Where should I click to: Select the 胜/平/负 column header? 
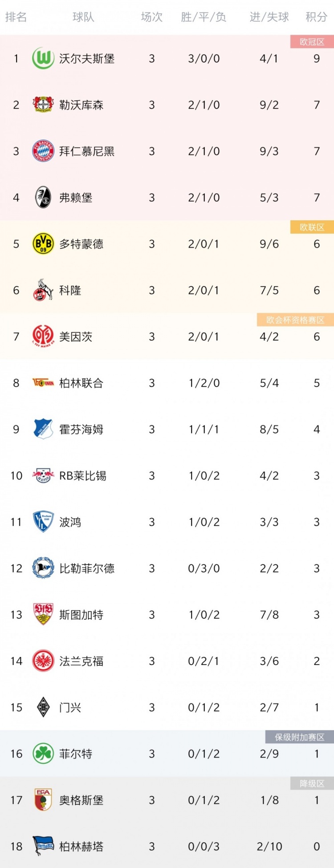(x=204, y=17)
